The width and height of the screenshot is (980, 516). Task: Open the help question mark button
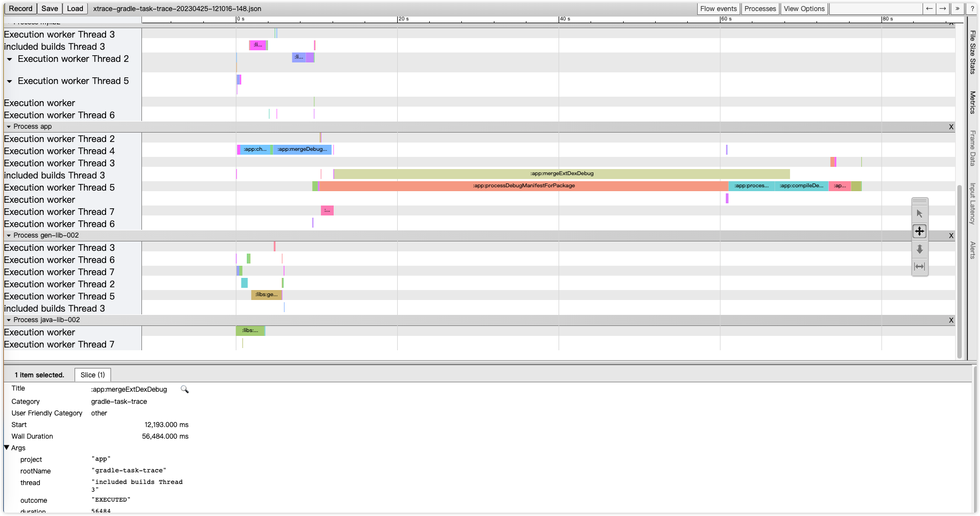972,8
